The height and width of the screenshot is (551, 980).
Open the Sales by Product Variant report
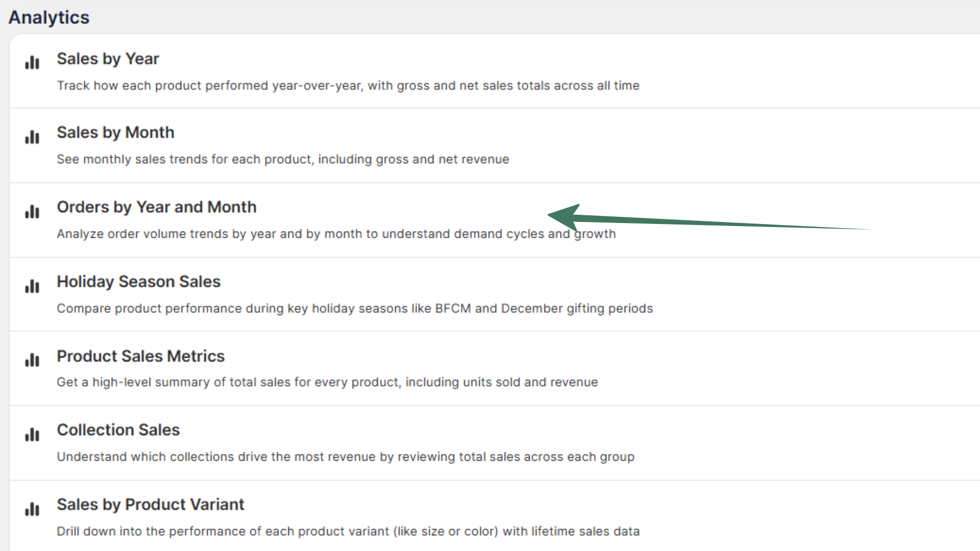(151, 504)
